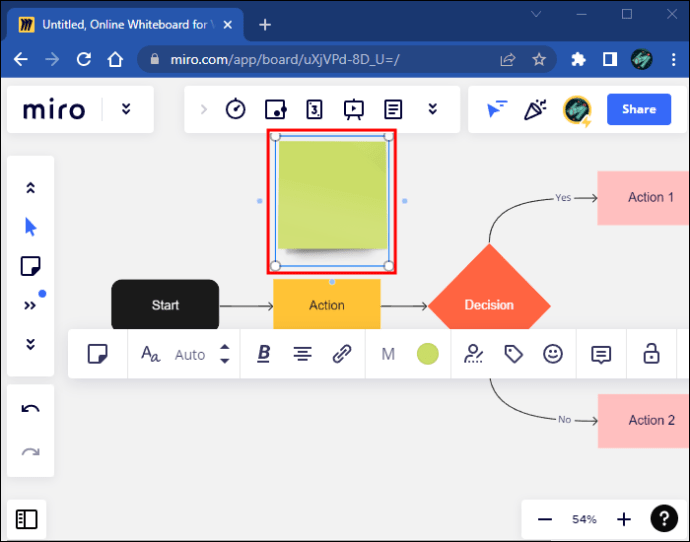The height and width of the screenshot is (542, 690).
Task: Add a tag to the sticky note
Action: (514, 354)
